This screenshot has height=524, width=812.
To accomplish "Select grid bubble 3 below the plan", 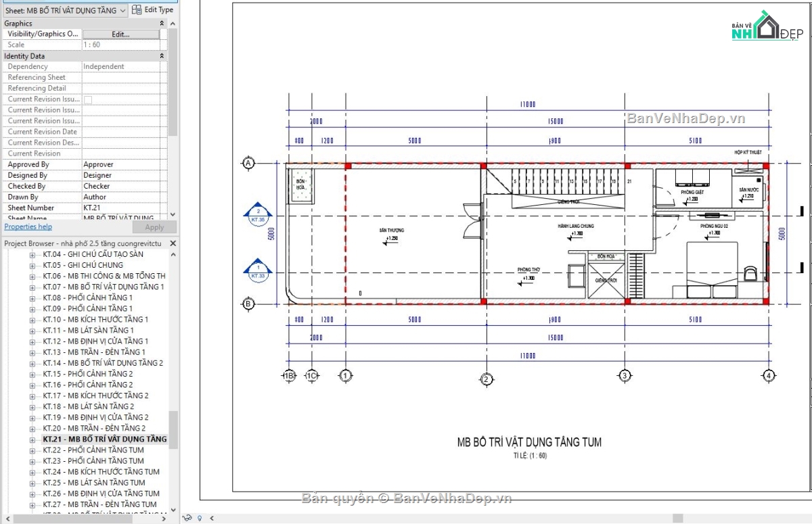I will pos(625,375).
